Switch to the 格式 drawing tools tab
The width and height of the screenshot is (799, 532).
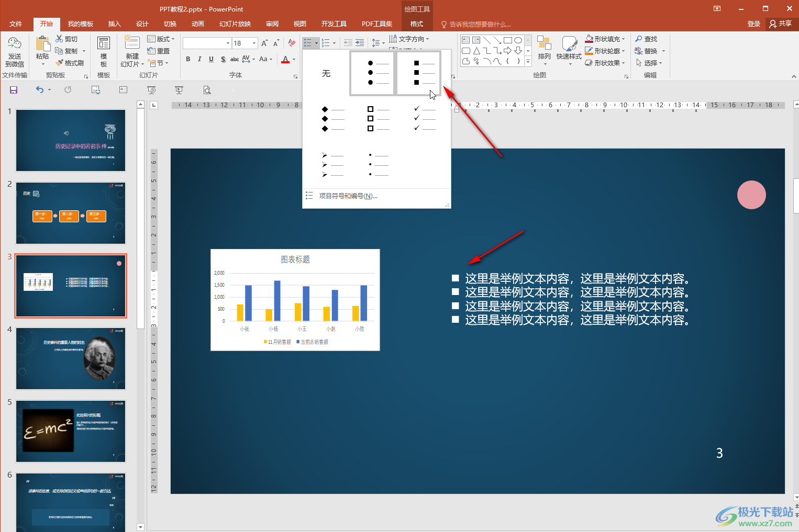click(x=417, y=24)
